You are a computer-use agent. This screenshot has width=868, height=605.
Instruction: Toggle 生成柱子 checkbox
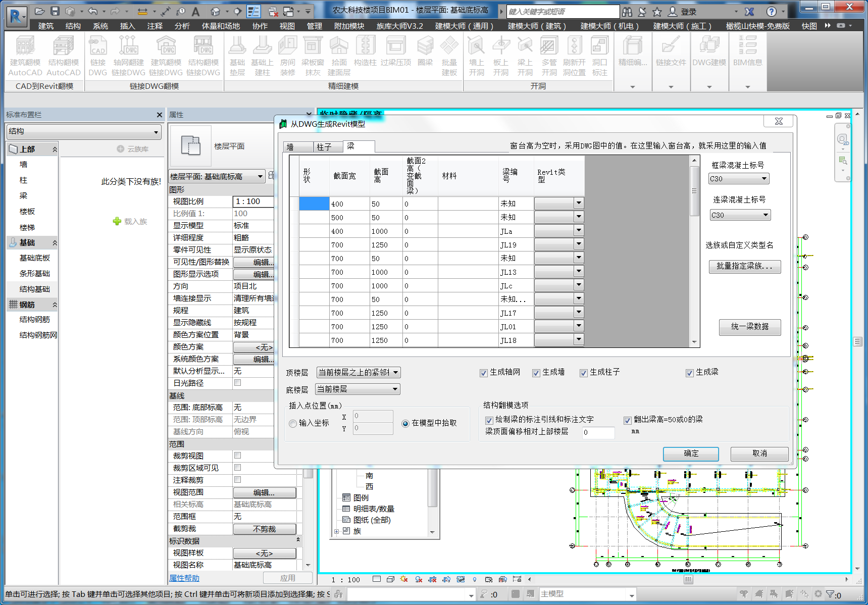coord(584,373)
